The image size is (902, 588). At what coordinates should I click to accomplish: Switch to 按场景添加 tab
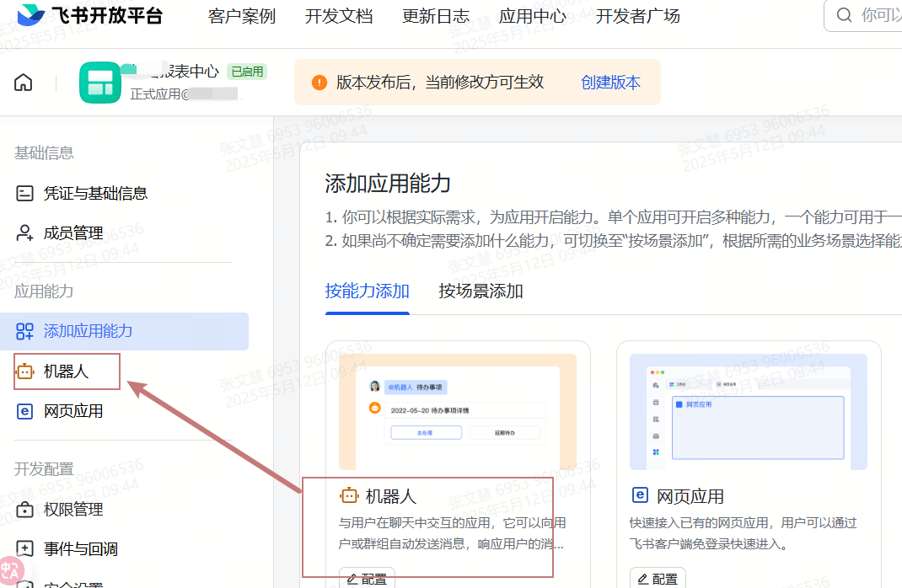(x=481, y=291)
